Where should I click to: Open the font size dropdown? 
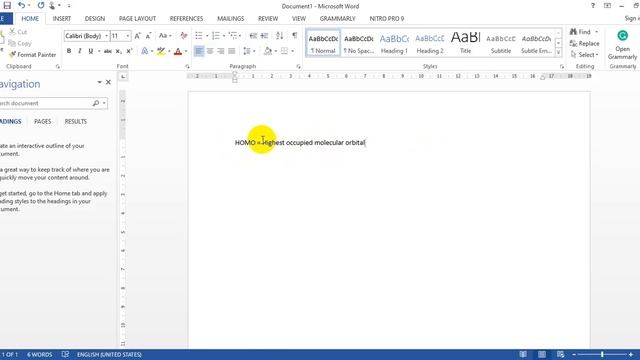[128, 36]
